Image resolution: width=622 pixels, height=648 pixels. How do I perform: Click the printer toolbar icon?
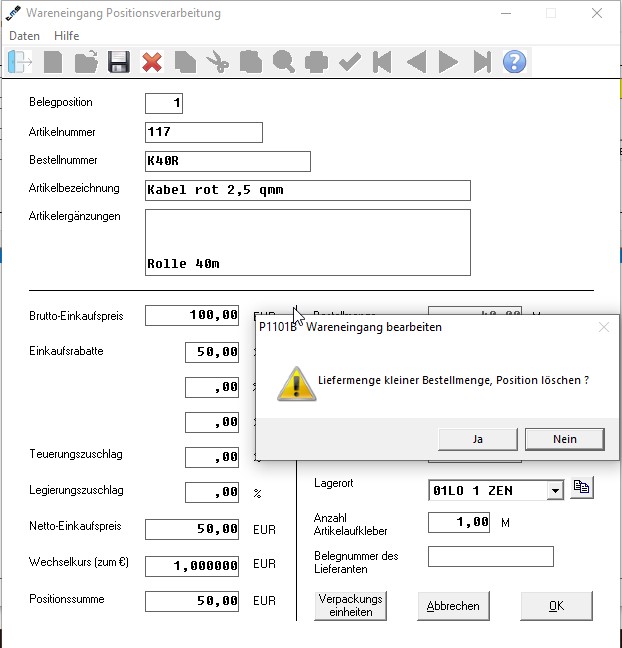(316, 62)
